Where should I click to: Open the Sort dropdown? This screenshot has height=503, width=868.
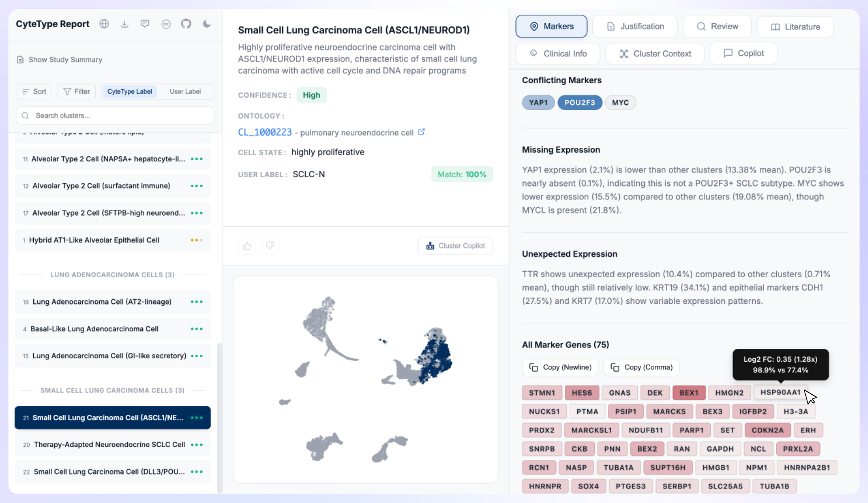tap(34, 91)
